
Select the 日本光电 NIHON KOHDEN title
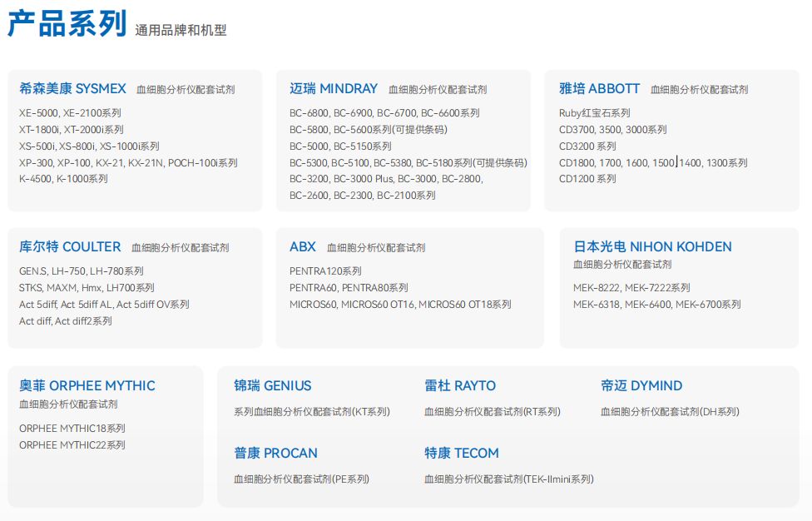(652, 246)
